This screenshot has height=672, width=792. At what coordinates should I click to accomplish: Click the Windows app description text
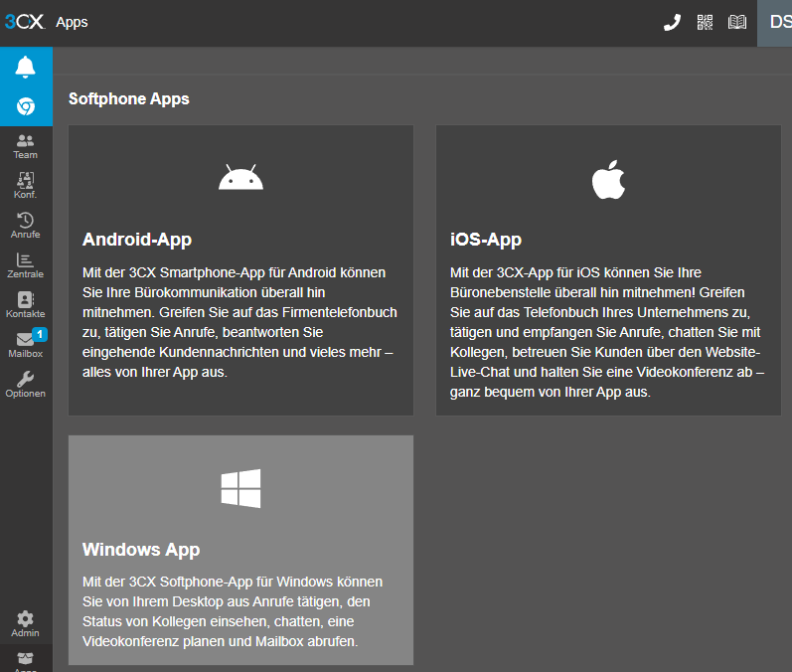point(233,611)
